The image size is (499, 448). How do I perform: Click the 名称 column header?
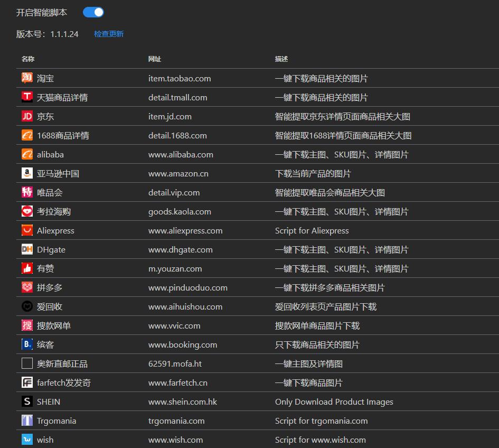pyautogui.click(x=28, y=59)
